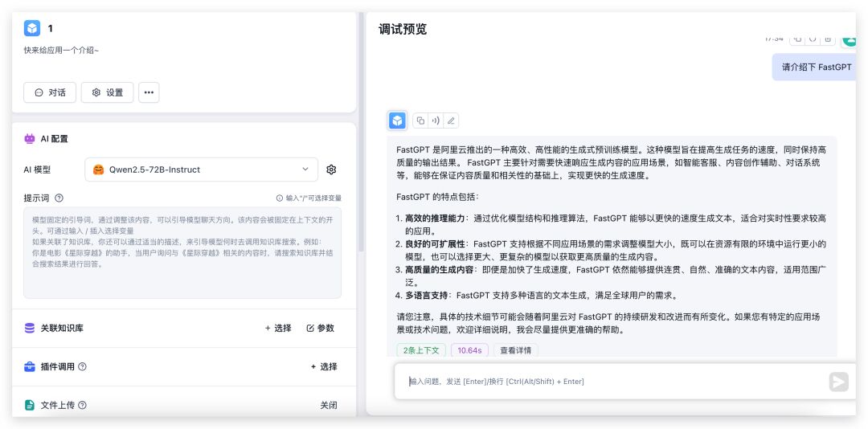The width and height of the screenshot is (868, 429).
Task: Click 查看详情 to view response details
Action: coord(516,350)
